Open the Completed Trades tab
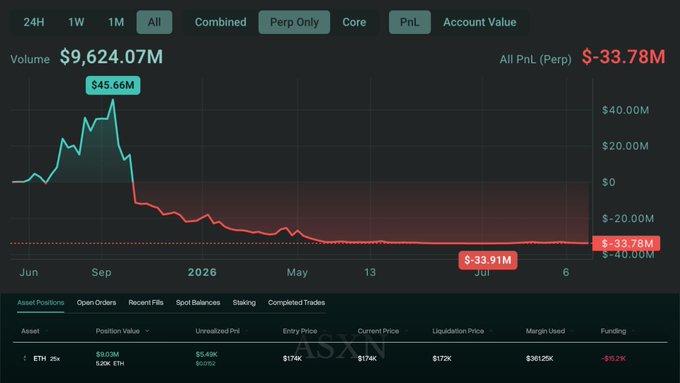This screenshot has height=383, width=680. [296, 302]
